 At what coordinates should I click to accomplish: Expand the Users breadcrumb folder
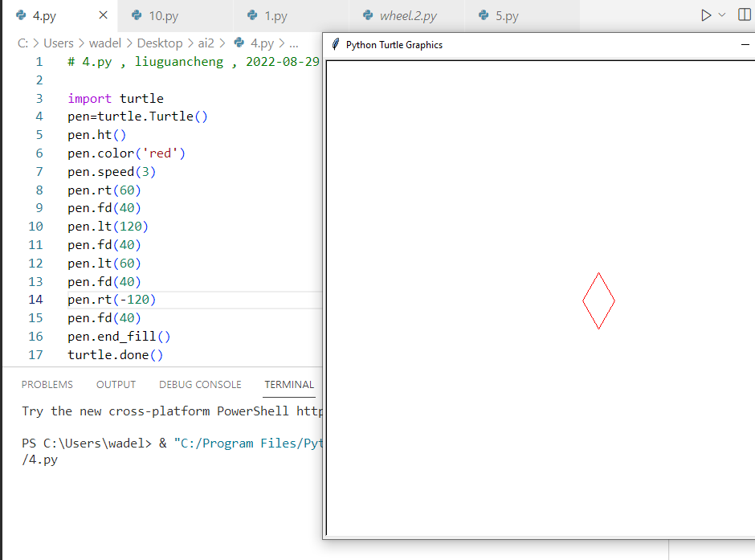59,43
